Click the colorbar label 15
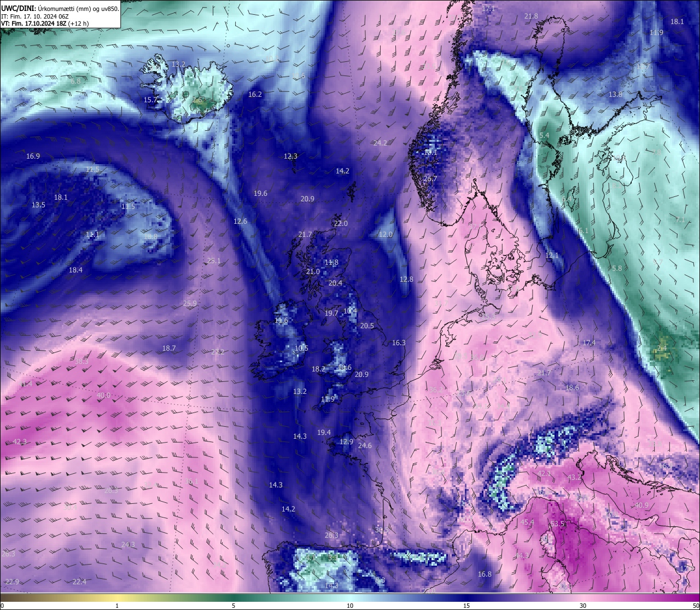Viewport: 700px width, 610px height. [466, 606]
